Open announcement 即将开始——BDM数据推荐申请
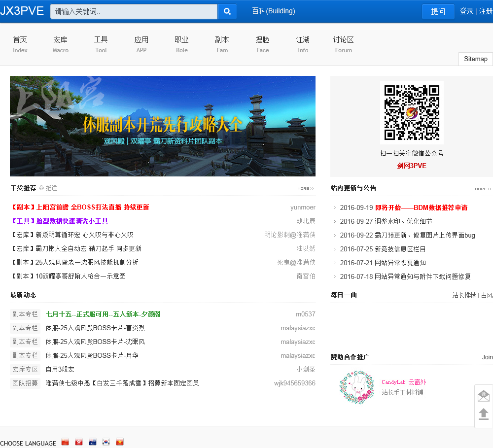The width and height of the screenshot is (493, 448). tap(422, 207)
